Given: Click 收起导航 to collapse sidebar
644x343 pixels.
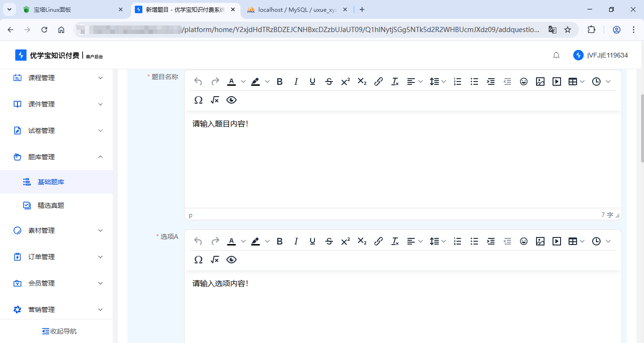Looking at the screenshot, I should coord(59,331).
